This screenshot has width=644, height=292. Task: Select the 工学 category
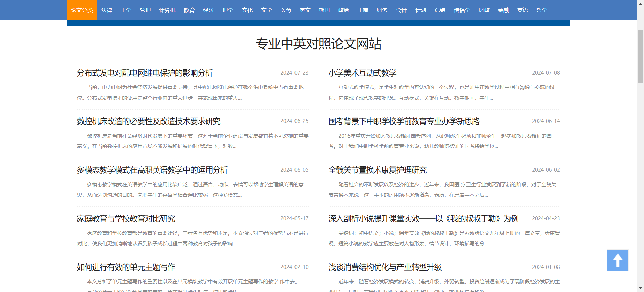[126, 10]
